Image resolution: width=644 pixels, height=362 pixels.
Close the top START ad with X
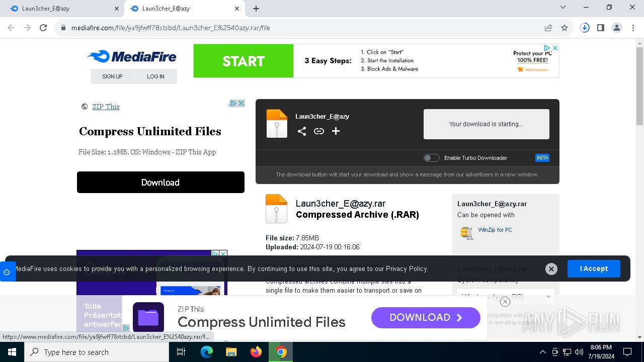[x=555, y=48]
